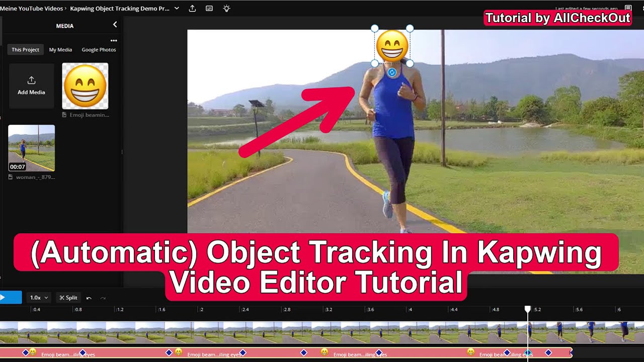The width and height of the screenshot is (644, 362).
Task: Click the keyframe diamond at 3.2 seconds
Action: tap(303, 352)
